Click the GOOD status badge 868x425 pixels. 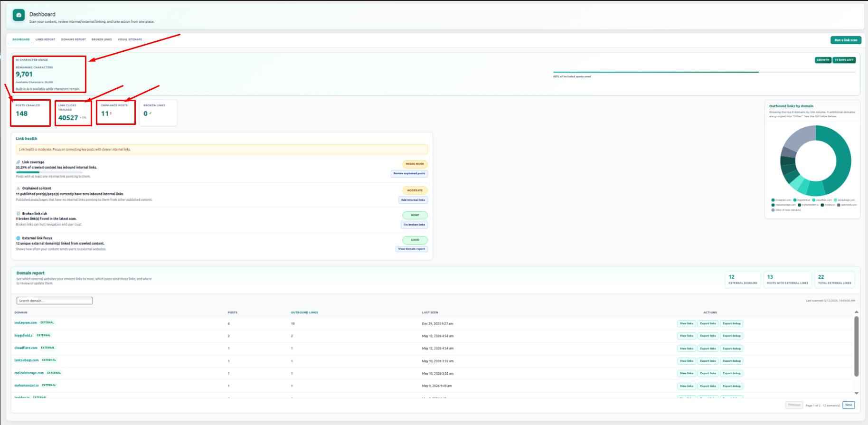click(x=415, y=240)
